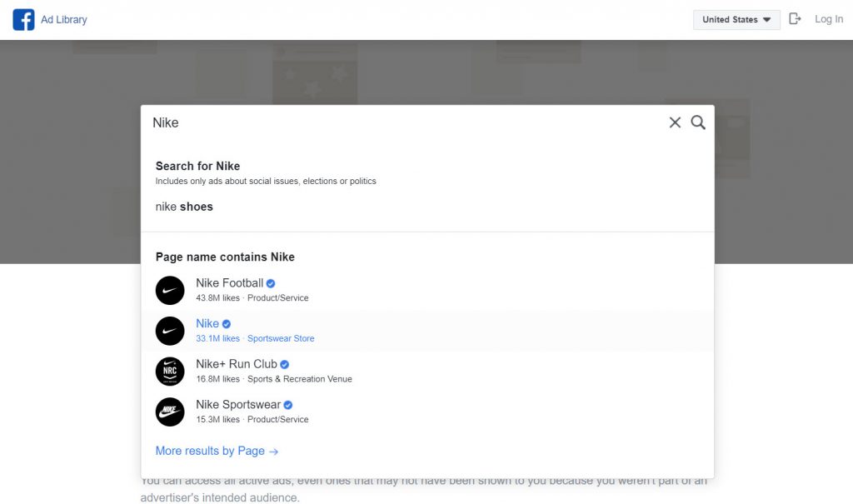Image resolution: width=853 pixels, height=504 pixels.
Task: Click the NRC Run Club avatar
Action: coord(170,372)
